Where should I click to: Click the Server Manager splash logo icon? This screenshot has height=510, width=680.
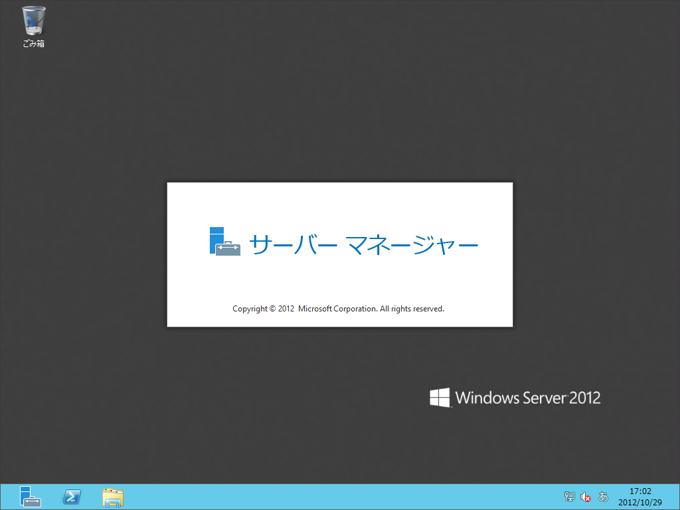225,242
